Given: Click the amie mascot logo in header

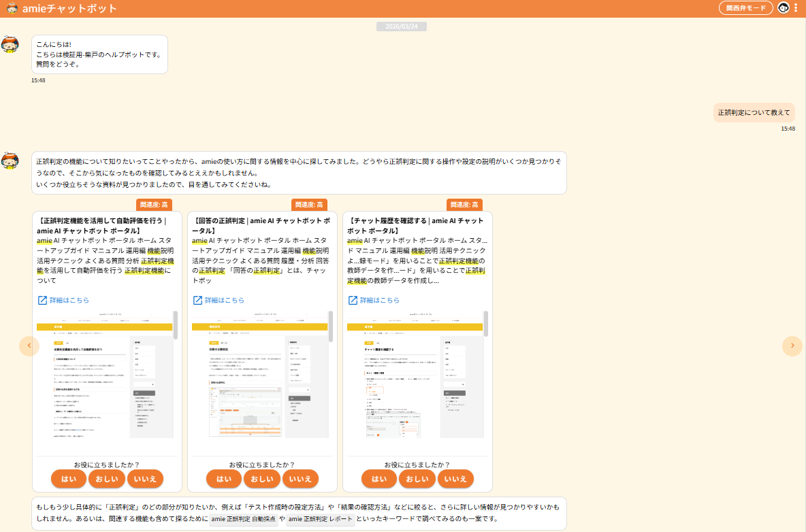Looking at the screenshot, I should (x=12, y=8).
